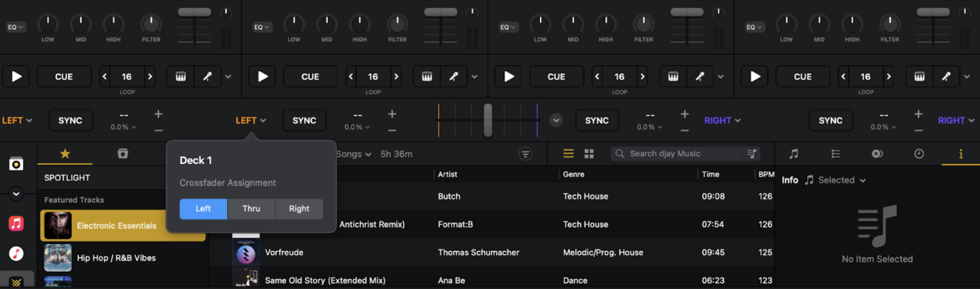Open the EQ dropdown on second deck
The image size is (980, 289).
point(262,27)
